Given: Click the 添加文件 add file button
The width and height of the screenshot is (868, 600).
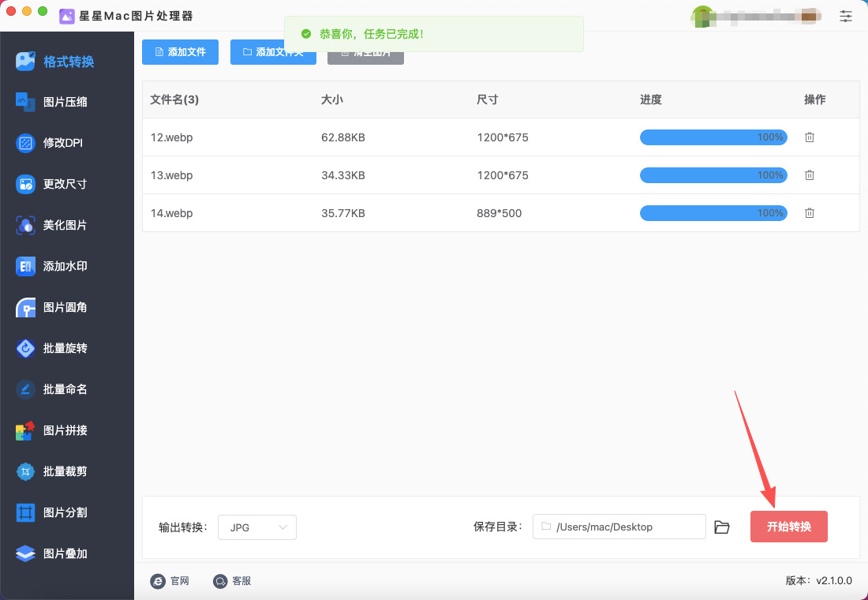Looking at the screenshot, I should (180, 52).
